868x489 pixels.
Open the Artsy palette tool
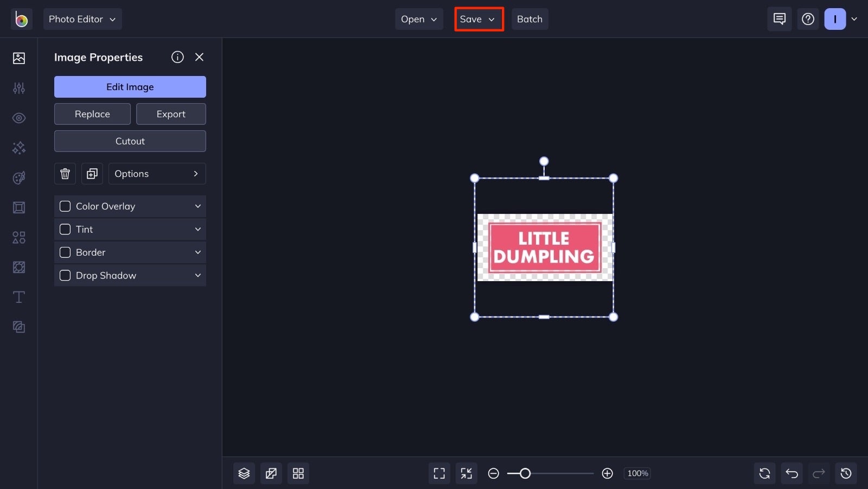(18, 177)
